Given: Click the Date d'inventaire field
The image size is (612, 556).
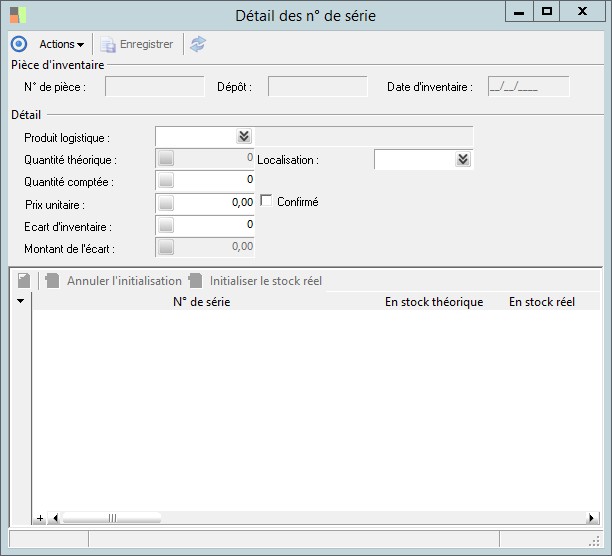Looking at the screenshot, I should pyautogui.click(x=528, y=87).
